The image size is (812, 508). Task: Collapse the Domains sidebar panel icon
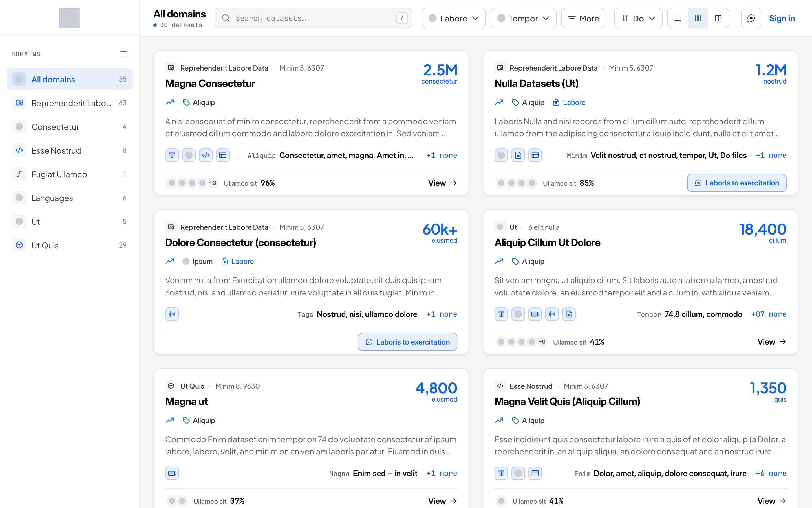[x=123, y=54]
